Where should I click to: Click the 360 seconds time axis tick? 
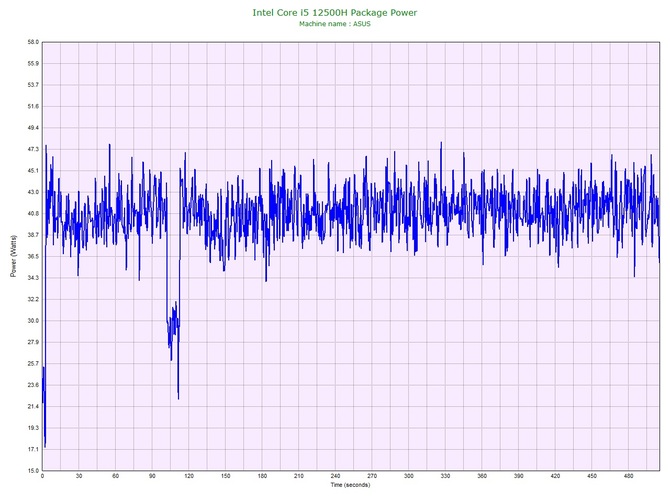point(482,476)
